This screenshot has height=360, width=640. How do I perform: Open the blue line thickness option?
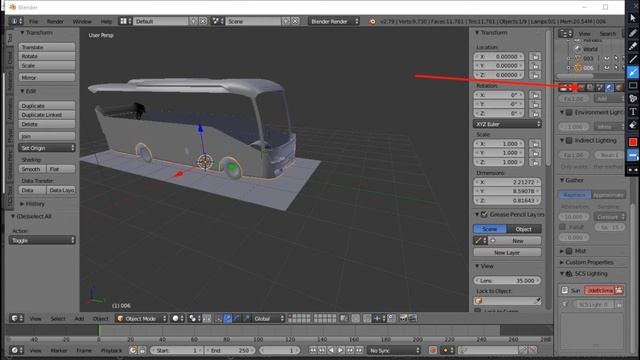point(633,156)
